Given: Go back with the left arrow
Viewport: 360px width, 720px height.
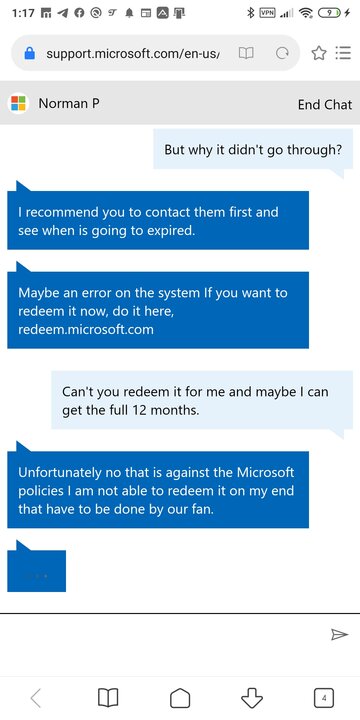Looking at the screenshot, I should (x=36, y=698).
